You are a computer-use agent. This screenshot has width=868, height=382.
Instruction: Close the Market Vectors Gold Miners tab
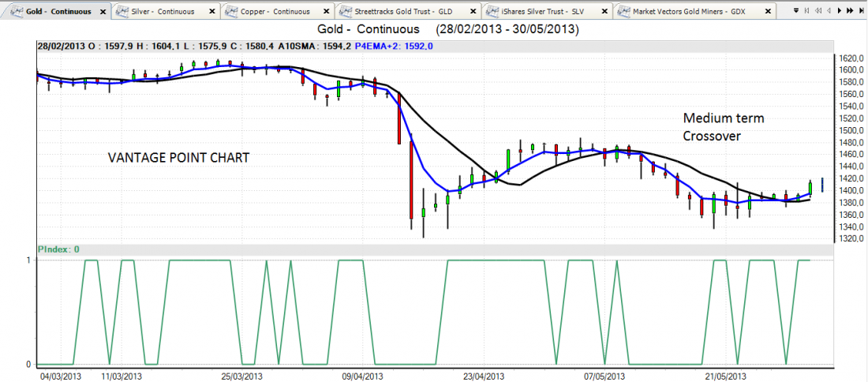(x=770, y=12)
